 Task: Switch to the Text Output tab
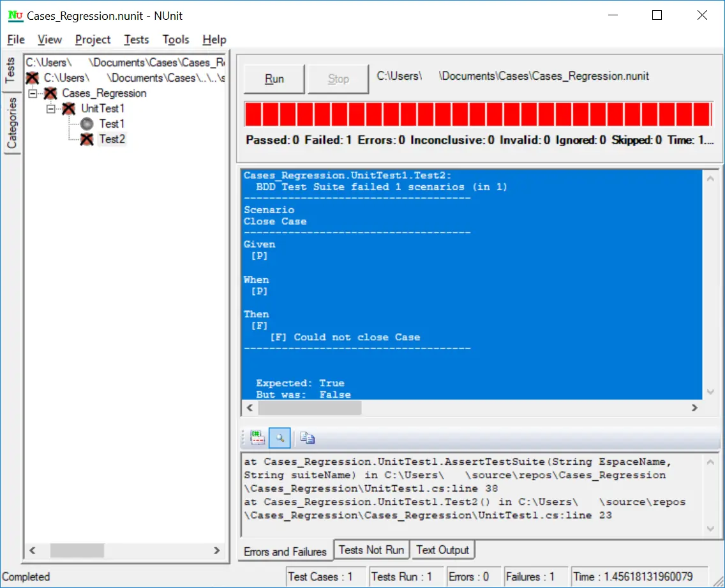point(443,549)
